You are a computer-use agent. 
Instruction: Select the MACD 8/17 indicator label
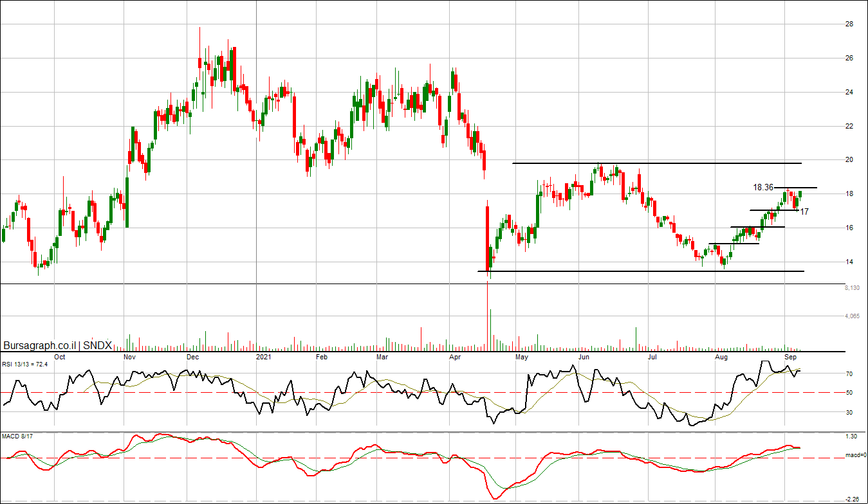(17, 437)
